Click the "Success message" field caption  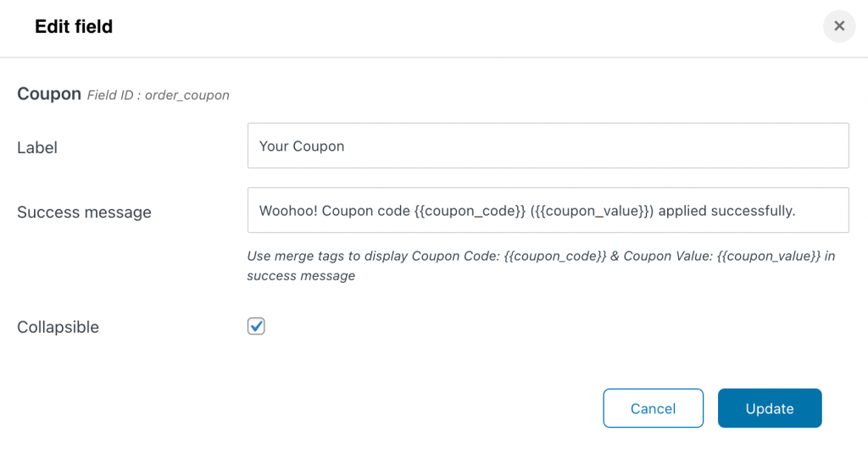tap(84, 213)
